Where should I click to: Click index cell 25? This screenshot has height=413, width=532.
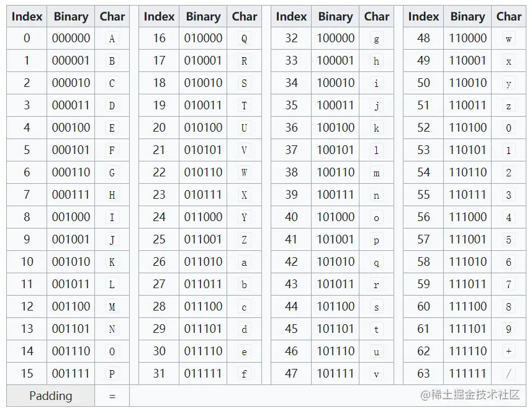(159, 240)
